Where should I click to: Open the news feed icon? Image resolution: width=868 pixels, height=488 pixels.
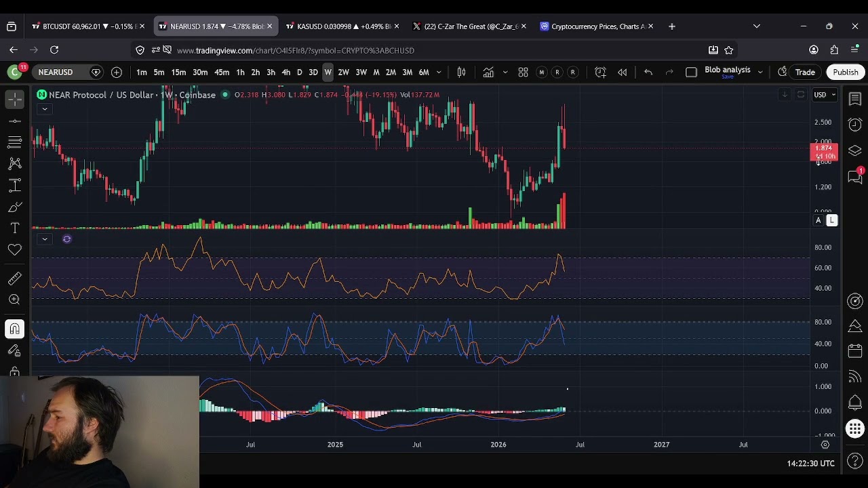855,377
